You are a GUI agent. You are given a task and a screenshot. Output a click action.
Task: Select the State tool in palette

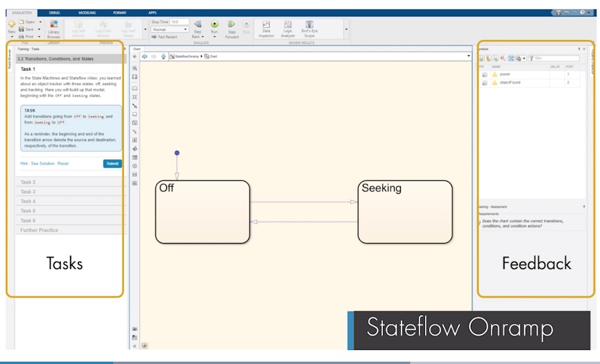coord(135,88)
